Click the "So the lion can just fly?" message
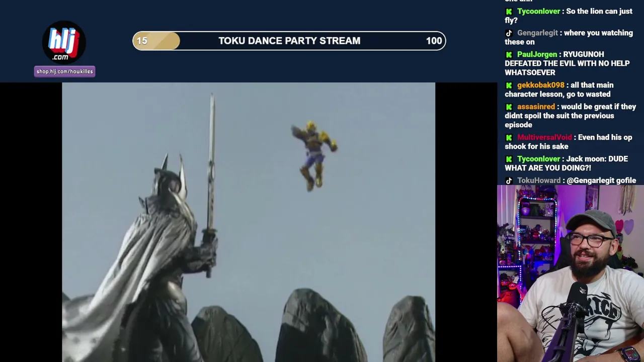 569,16
